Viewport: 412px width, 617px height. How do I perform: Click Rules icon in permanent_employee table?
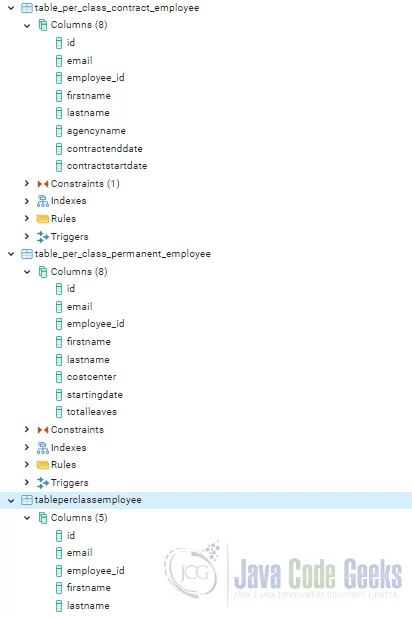pos(42,465)
